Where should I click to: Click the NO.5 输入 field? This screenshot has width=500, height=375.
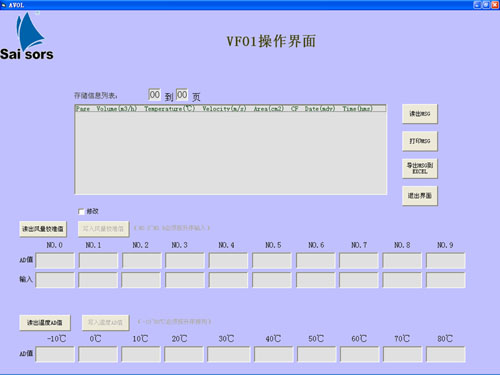point(272,280)
